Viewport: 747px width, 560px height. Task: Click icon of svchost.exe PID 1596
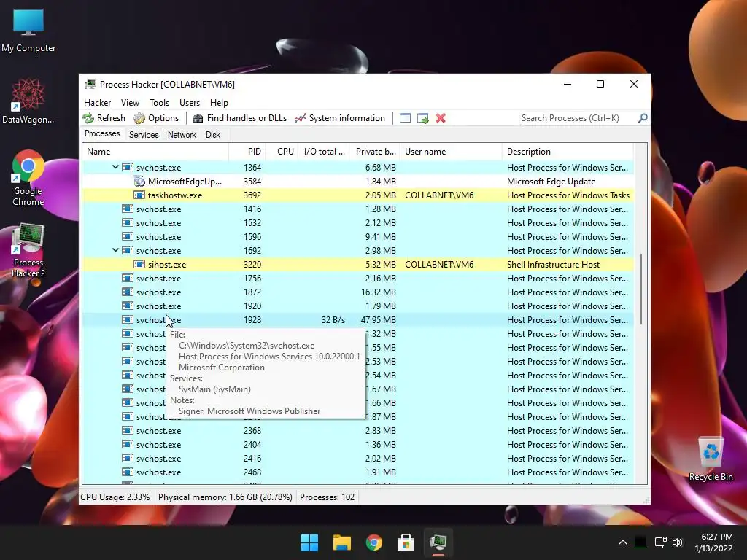point(127,236)
